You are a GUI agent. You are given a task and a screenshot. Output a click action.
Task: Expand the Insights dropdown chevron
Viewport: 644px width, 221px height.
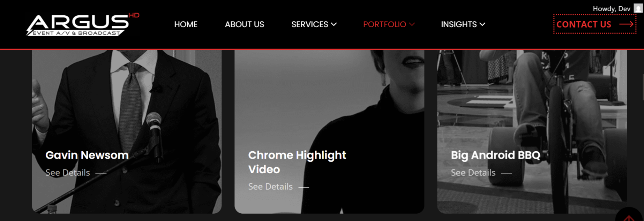click(482, 24)
